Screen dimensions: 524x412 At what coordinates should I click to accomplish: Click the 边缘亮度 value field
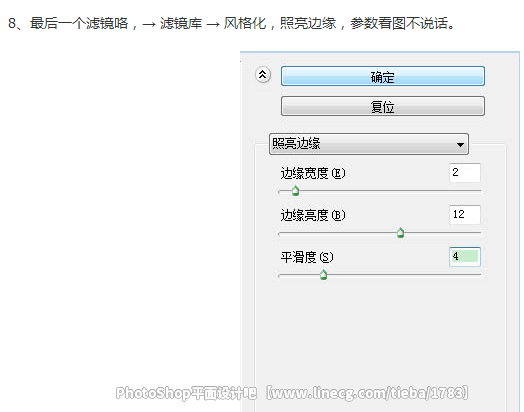(x=465, y=215)
